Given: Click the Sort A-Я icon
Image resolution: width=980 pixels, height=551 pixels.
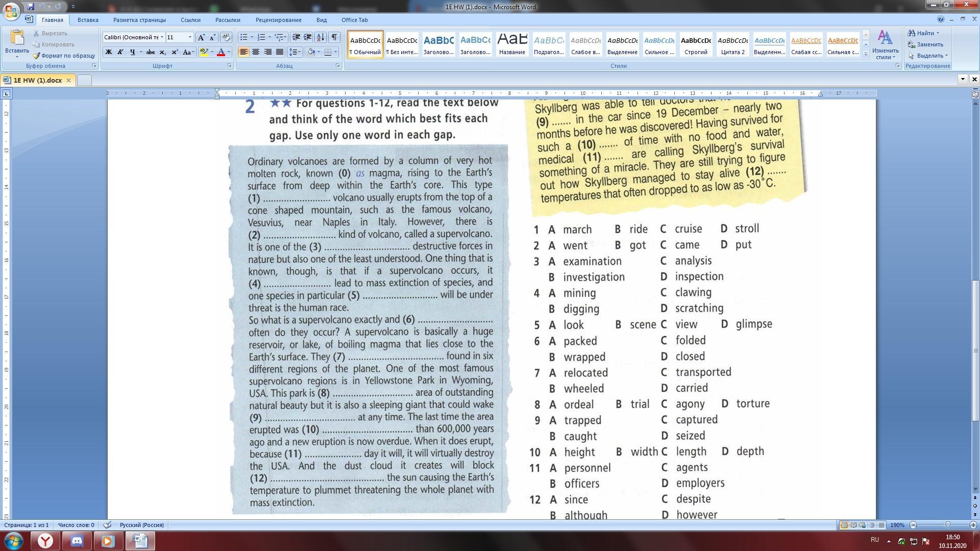Looking at the screenshot, I should coord(321,37).
